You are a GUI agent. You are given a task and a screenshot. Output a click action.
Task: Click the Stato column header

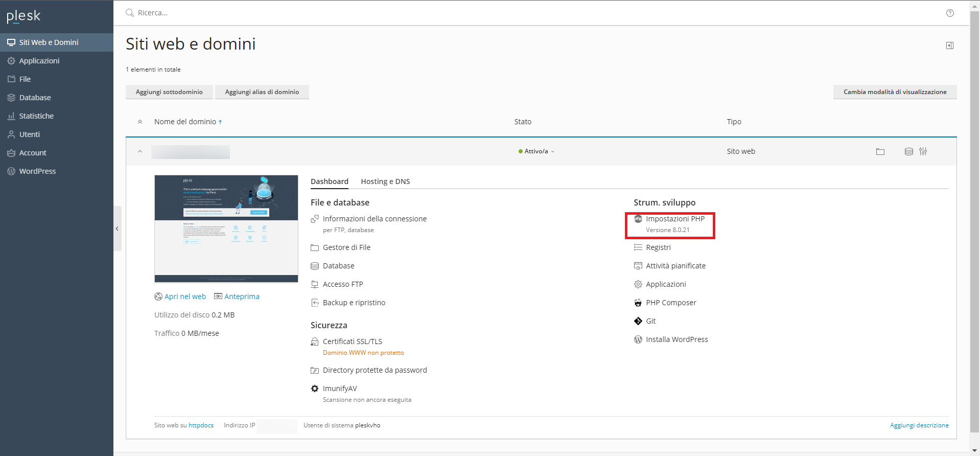(523, 122)
